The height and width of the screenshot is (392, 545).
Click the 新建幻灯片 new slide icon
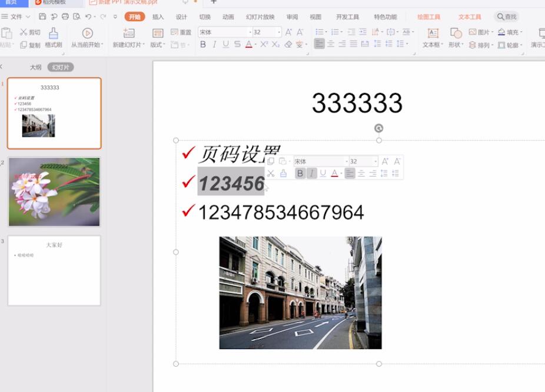[x=129, y=34]
